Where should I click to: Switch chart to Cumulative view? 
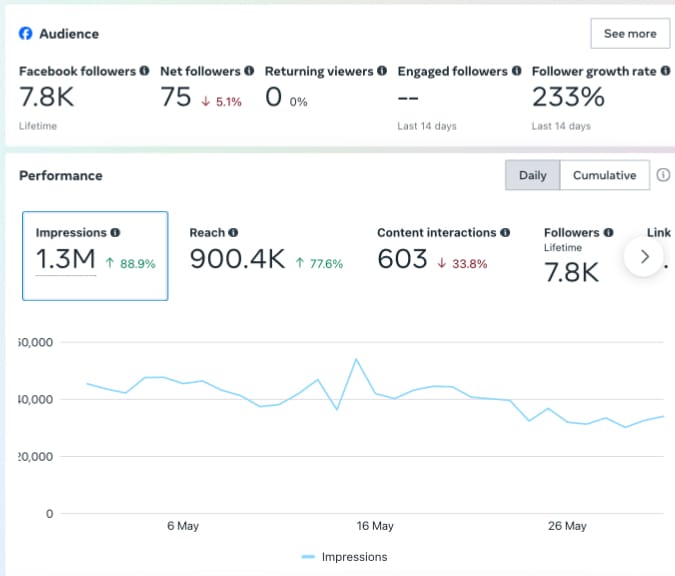[604, 175]
